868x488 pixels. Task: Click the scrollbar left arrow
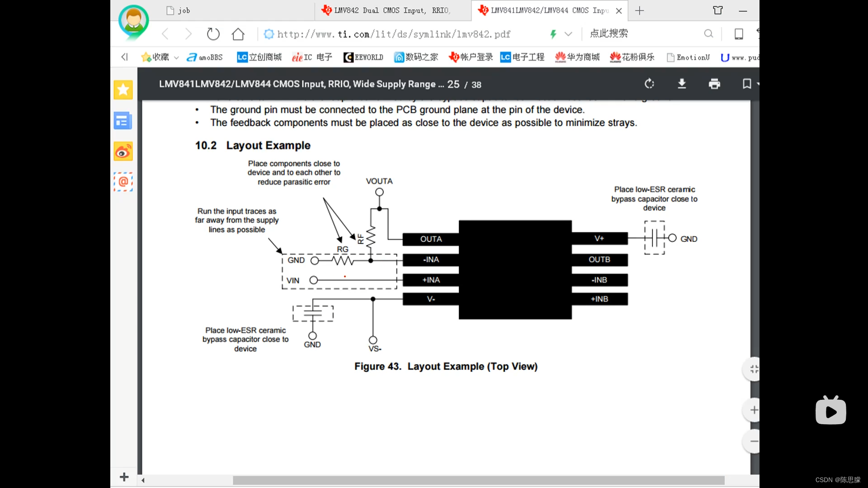tap(143, 480)
